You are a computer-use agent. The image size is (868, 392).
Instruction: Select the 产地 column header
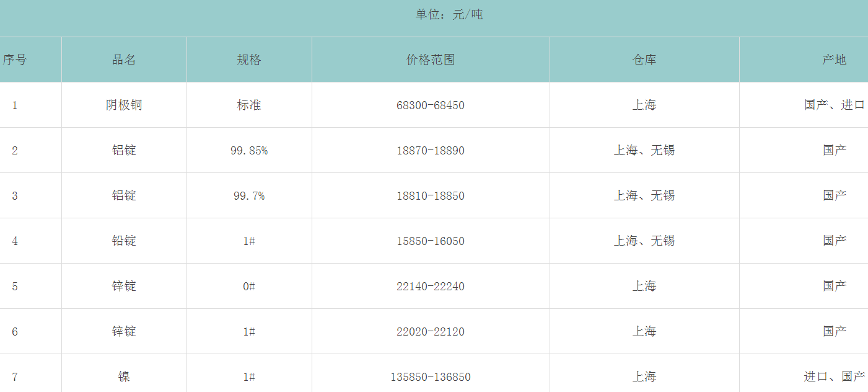[x=834, y=60]
